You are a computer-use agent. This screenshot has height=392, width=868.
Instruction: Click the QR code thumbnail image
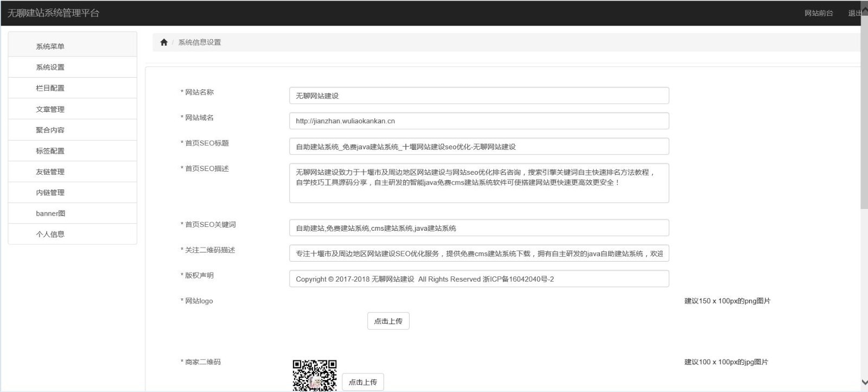point(315,375)
